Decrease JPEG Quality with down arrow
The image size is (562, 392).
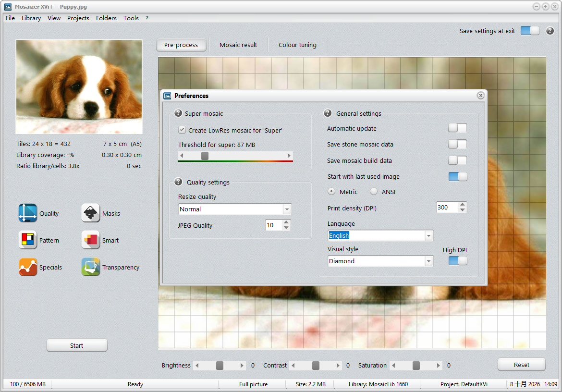pos(286,228)
